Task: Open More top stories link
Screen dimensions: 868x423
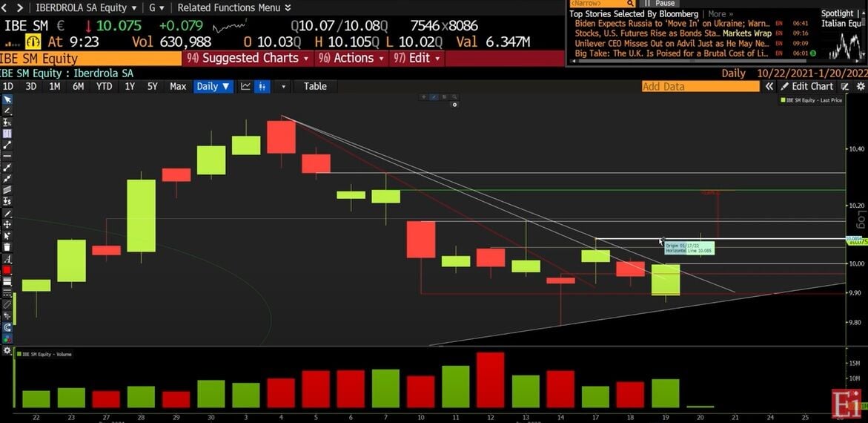Action: coord(720,14)
